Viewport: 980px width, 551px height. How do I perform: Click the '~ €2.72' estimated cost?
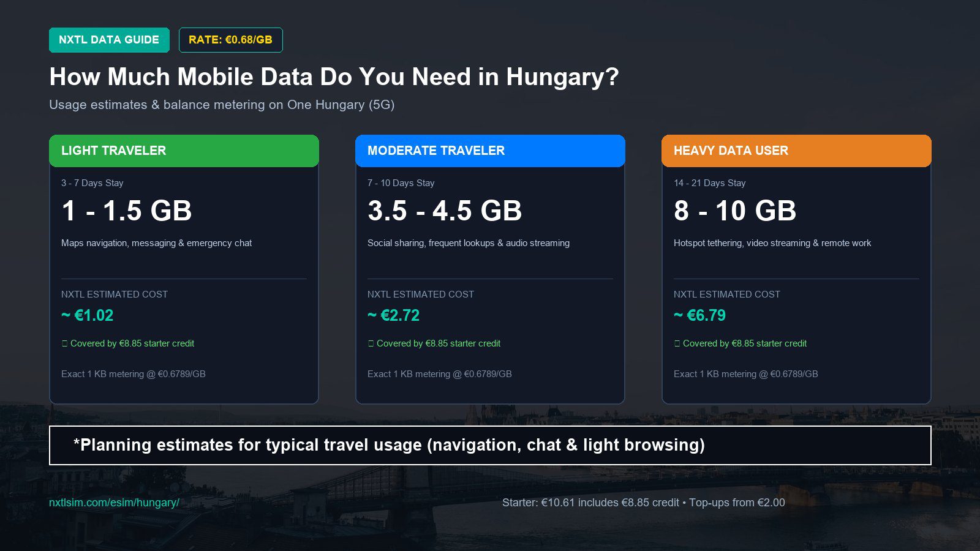[x=394, y=315]
